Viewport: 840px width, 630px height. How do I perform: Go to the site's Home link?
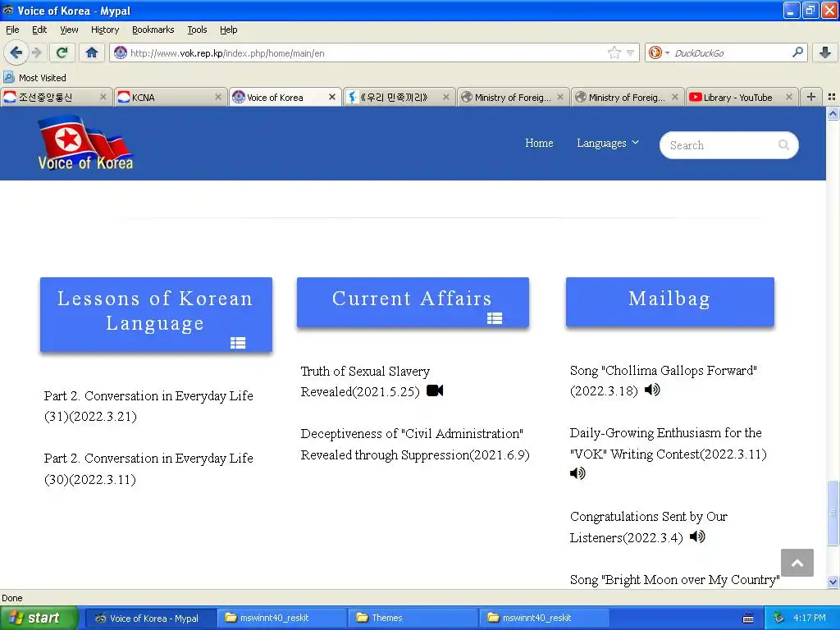coord(539,143)
